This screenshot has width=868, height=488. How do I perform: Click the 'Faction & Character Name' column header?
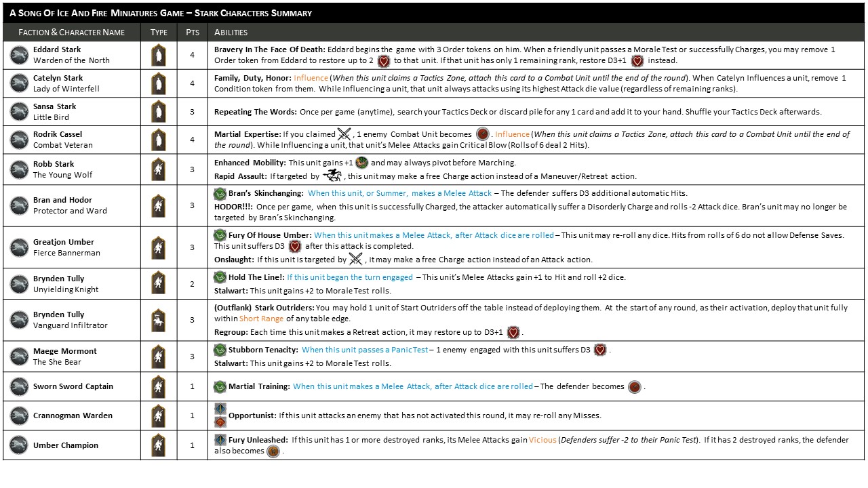pos(71,32)
